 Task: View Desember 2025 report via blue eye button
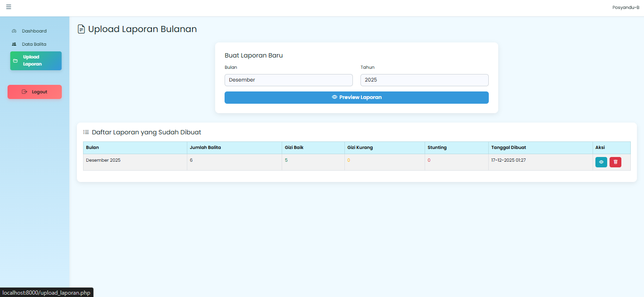[x=601, y=162]
